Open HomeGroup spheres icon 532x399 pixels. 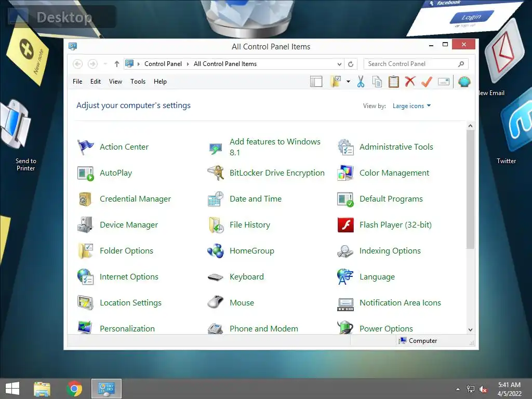pyautogui.click(x=216, y=251)
